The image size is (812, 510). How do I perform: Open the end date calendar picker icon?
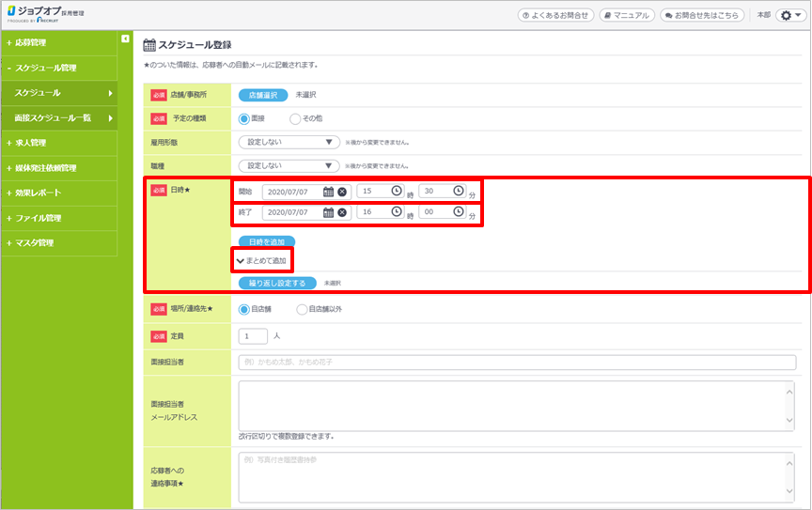pyautogui.click(x=328, y=212)
